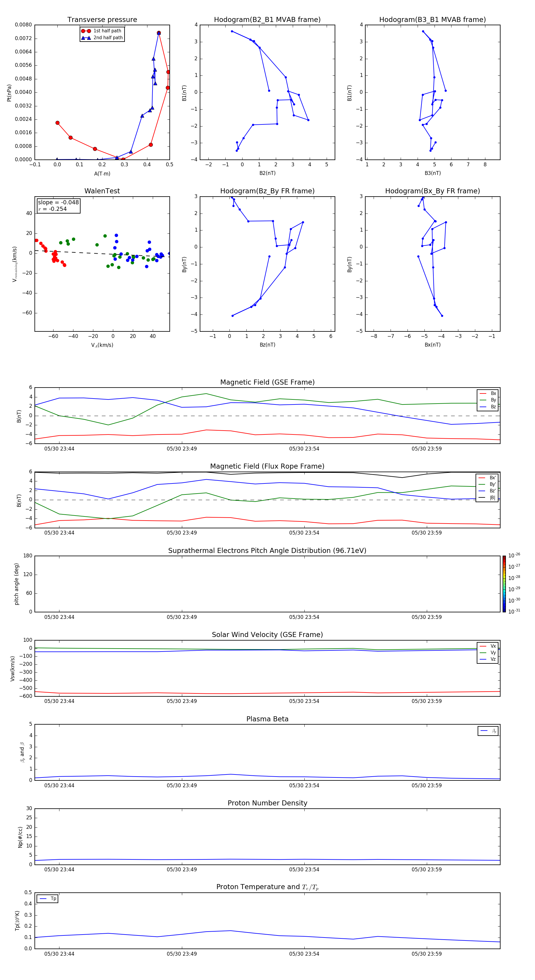Click the 'Vy' legend entry in velocity panel

pos(488,652)
